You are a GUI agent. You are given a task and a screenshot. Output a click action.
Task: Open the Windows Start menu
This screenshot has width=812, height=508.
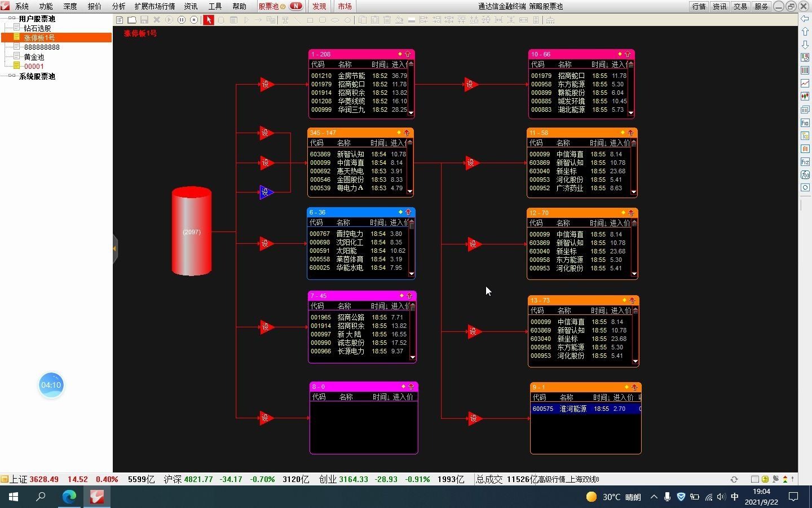14,497
